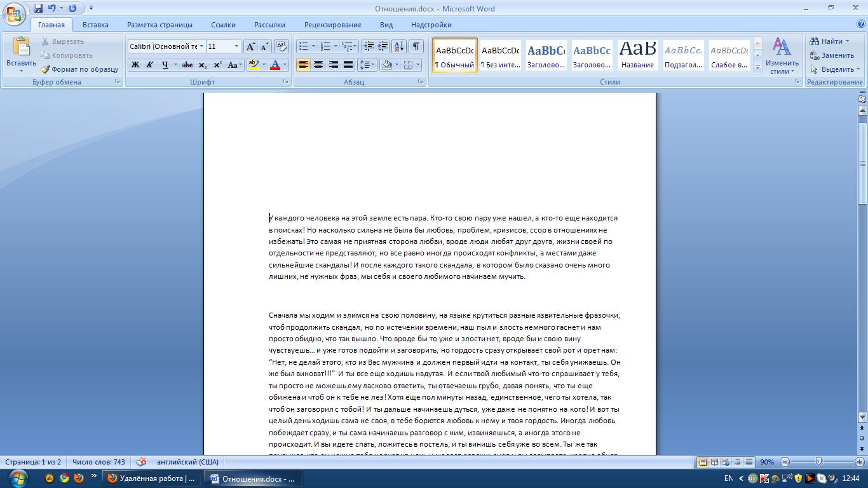The height and width of the screenshot is (488, 868).
Task: Open the font color dropdown arrow
Action: tap(285, 65)
